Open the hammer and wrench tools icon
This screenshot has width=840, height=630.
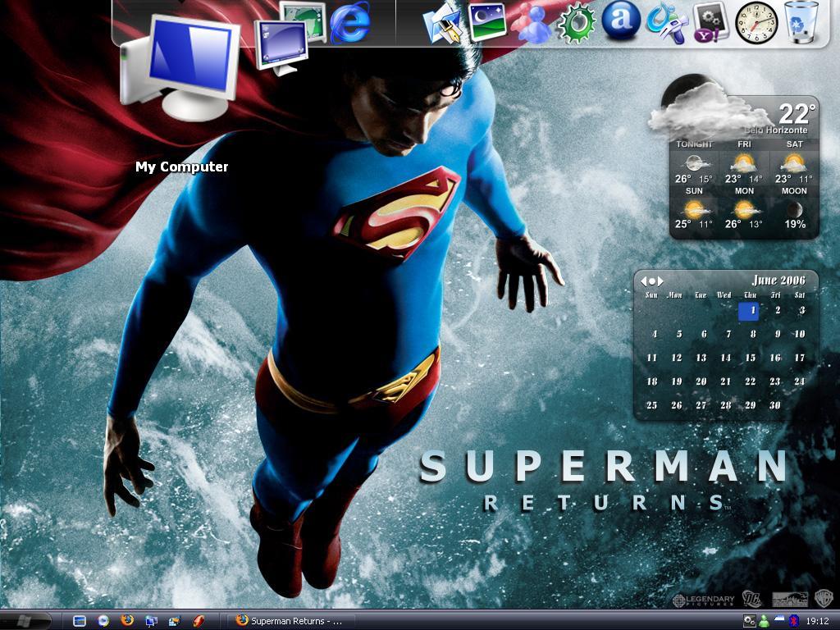coord(666,22)
